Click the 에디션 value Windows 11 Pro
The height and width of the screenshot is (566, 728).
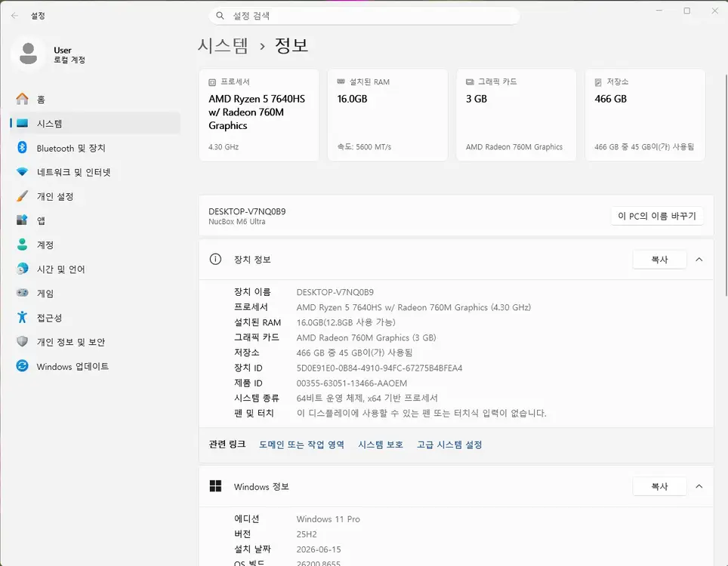pyautogui.click(x=329, y=519)
